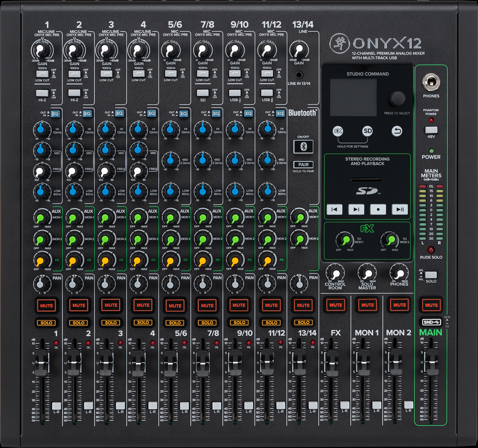The image size is (478, 448).
Task: Mute channel 1
Action: pos(46,305)
